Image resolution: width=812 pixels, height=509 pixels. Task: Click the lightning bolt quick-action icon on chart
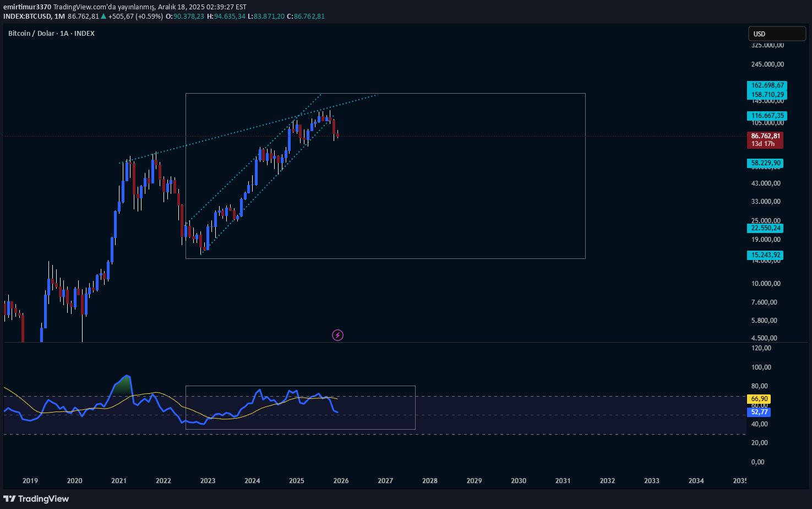click(x=337, y=335)
